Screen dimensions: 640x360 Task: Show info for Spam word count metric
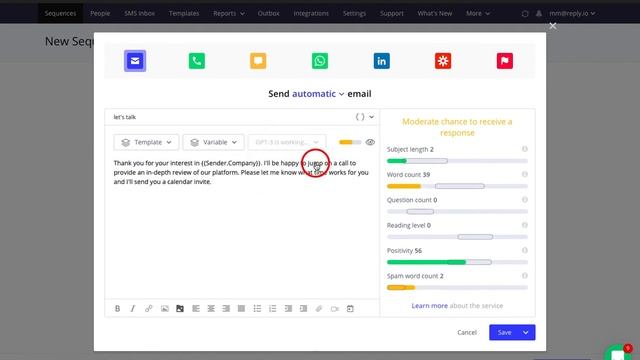coord(524,276)
